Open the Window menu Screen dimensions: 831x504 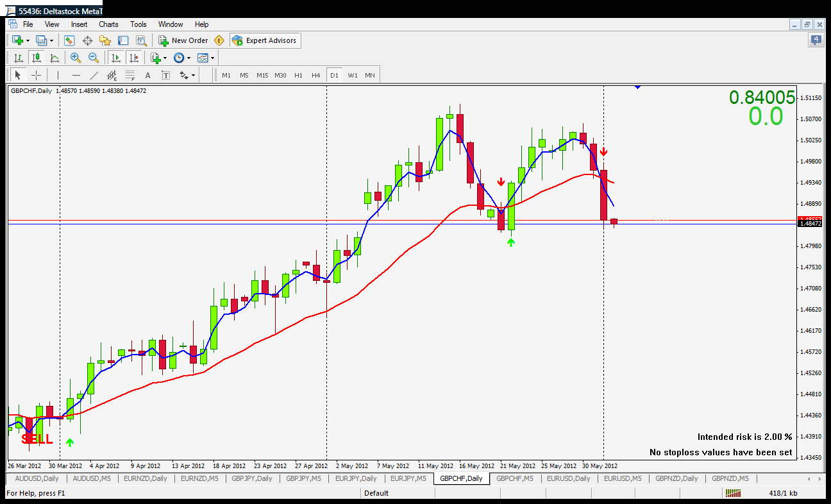pyautogui.click(x=171, y=24)
